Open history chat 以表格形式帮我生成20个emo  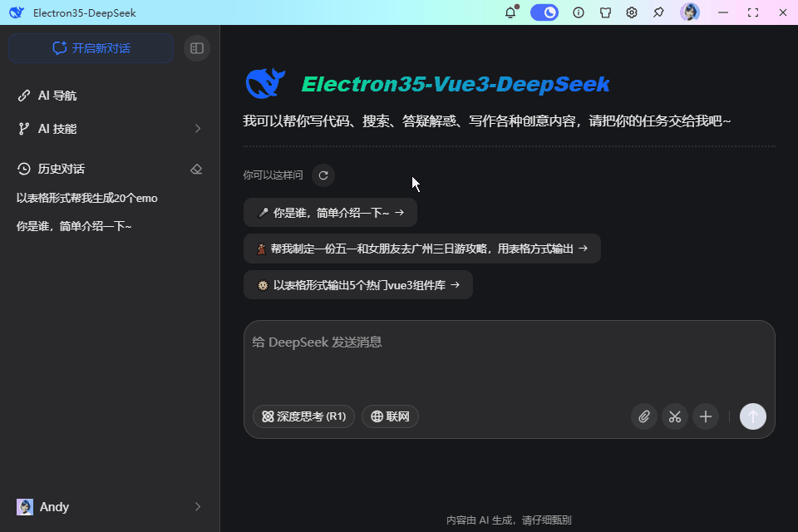point(87,198)
